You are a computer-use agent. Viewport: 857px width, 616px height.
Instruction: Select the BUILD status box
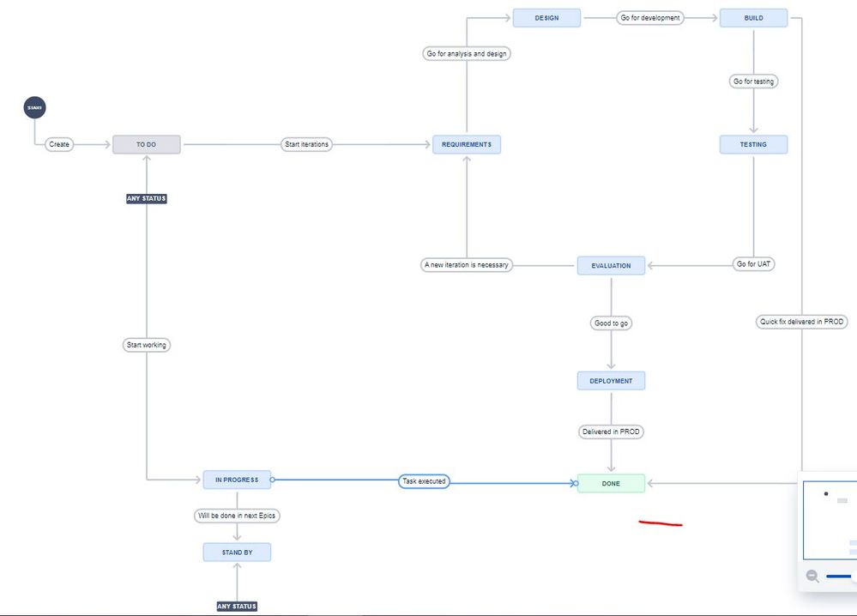pyautogui.click(x=754, y=18)
